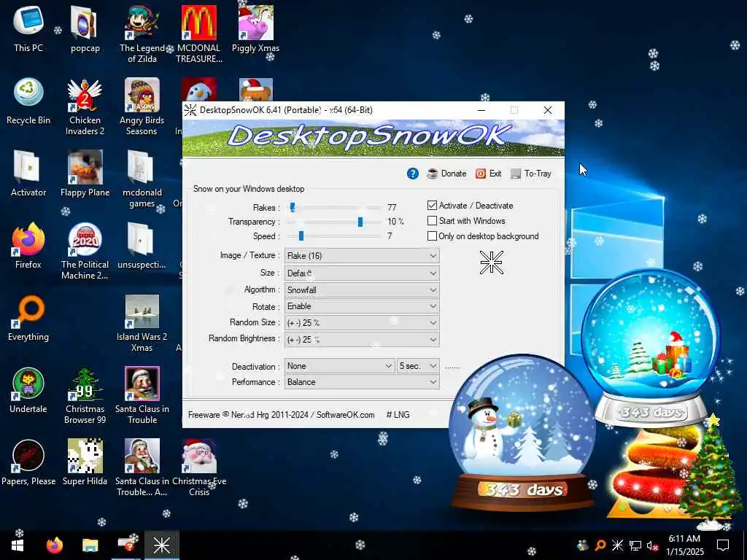
Task: Launch Christmas Eve Crisis shortcut
Action: [198, 467]
